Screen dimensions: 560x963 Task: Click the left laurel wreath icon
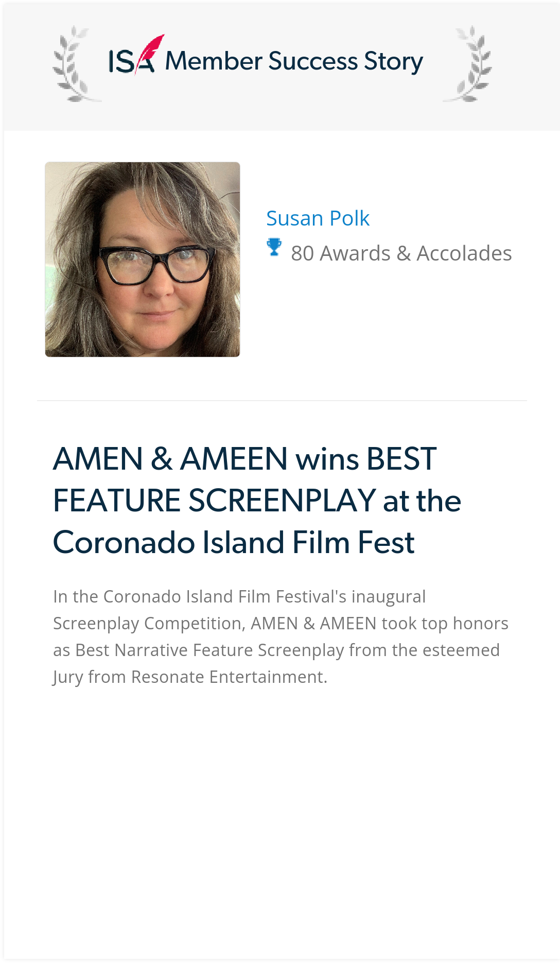click(x=75, y=64)
